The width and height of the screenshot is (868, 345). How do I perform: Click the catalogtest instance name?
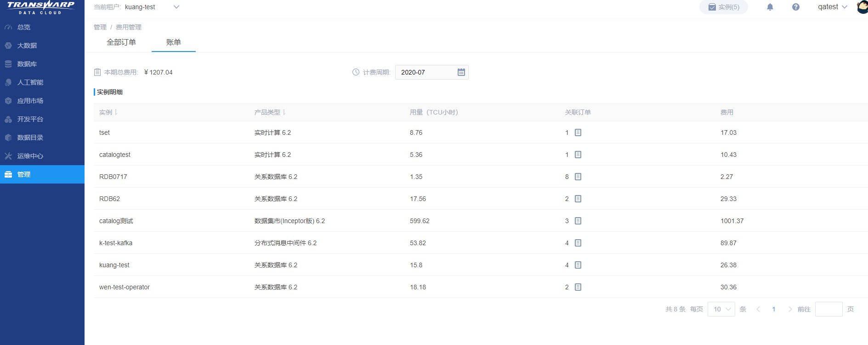115,155
